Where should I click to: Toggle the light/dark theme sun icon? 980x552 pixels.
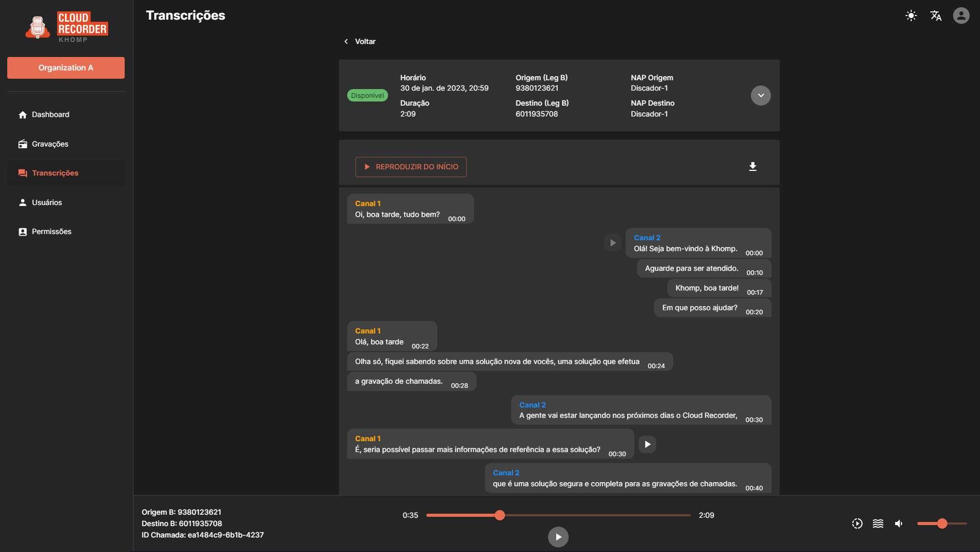[911, 16]
